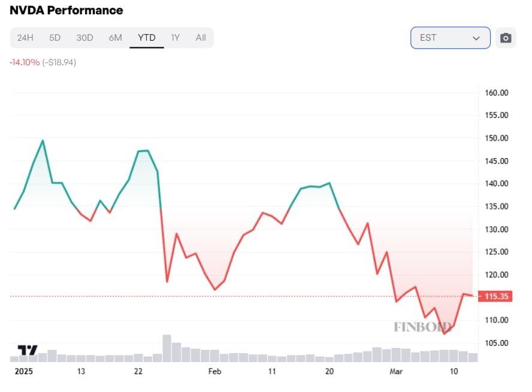Click the 115.35 current price label
The width and height of the screenshot is (532, 392).
click(x=495, y=296)
